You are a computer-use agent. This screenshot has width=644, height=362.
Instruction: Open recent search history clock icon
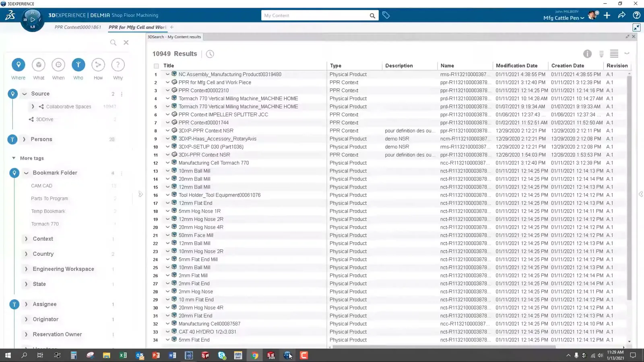coord(210,54)
